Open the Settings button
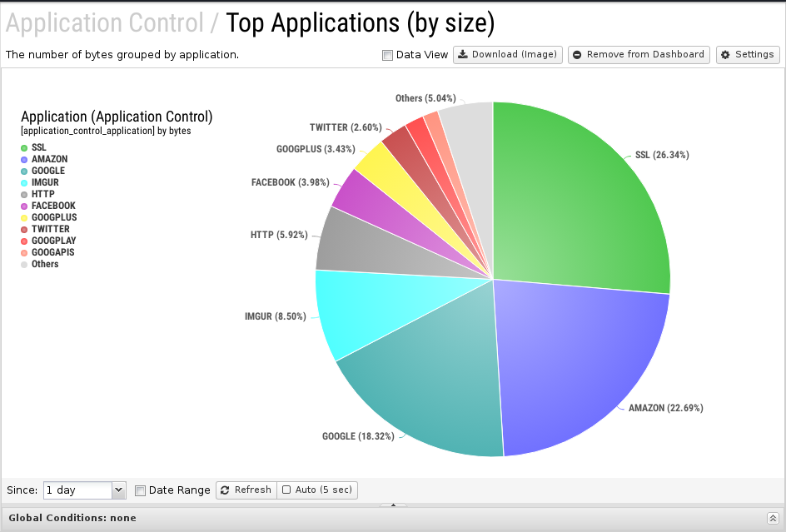 pos(748,55)
